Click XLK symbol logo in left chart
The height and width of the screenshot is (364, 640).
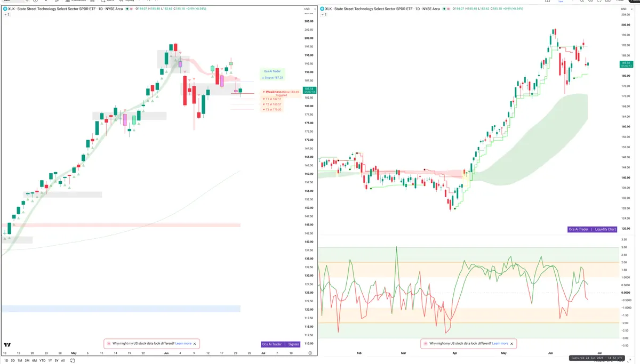click(x=5, y=9)
